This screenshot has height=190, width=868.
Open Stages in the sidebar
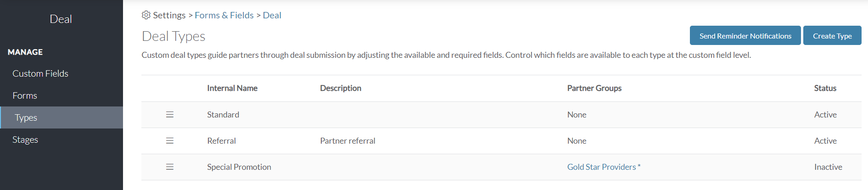pos(25,140)
